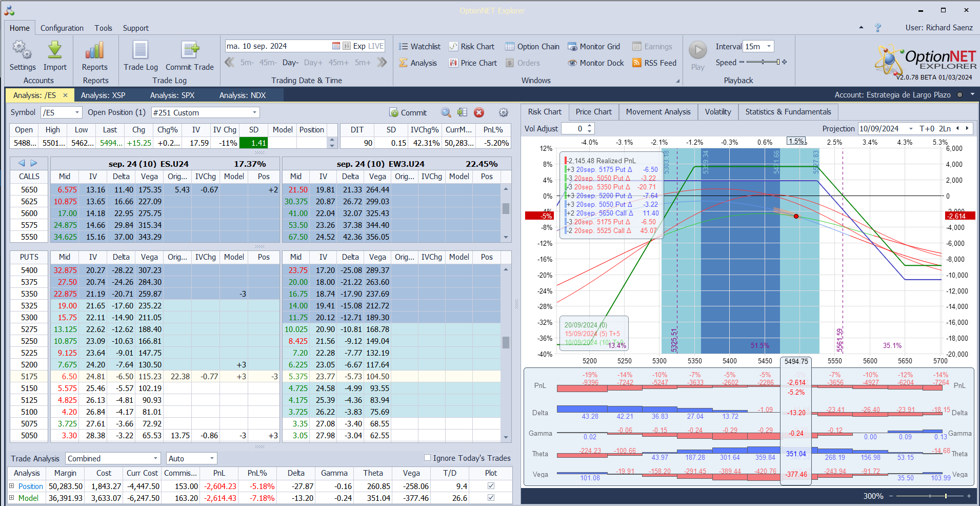The height and width of the screenshot is (506, 980).
Task: Click the red cancel icon beside Commit
Action: point(479,112)
